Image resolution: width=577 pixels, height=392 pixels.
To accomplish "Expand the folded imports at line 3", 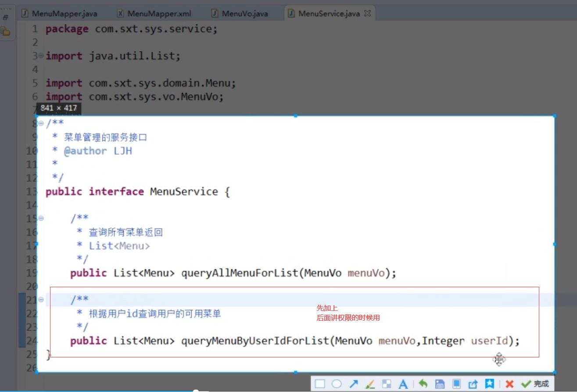I will tap(41, 56).
